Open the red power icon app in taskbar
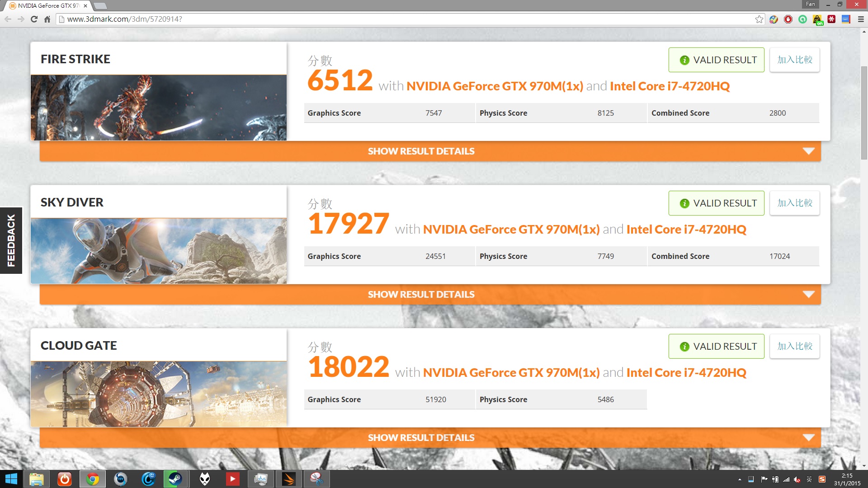This screenshot has height=488, width=868. (65, 479)
